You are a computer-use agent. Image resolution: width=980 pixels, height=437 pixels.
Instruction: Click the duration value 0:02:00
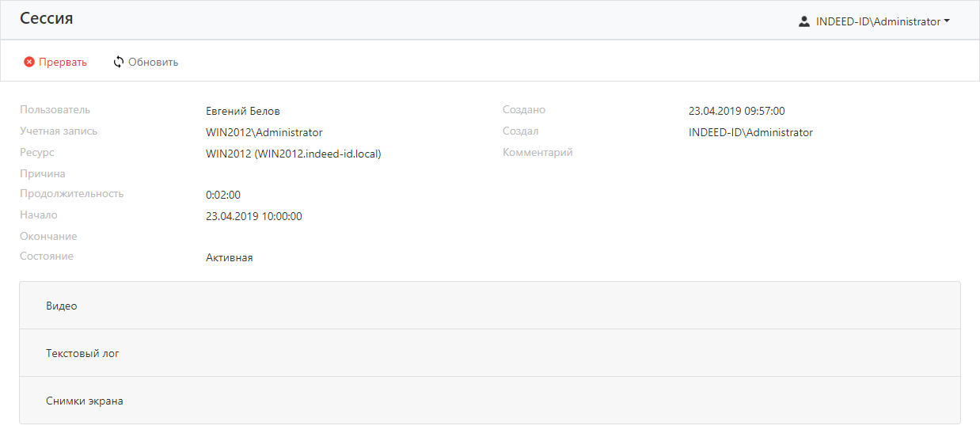tap(222, 195)
